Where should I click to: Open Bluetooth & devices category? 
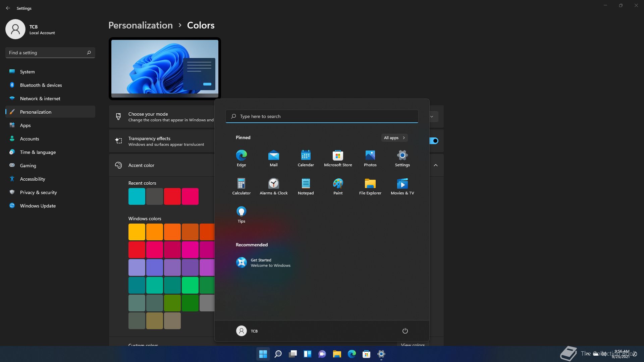pyautogui.click(x=50, y=85)
